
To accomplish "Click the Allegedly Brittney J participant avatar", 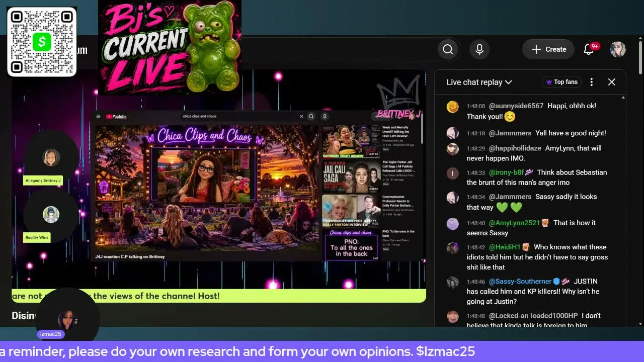I will pyautogui.click(x=51, y=157).
